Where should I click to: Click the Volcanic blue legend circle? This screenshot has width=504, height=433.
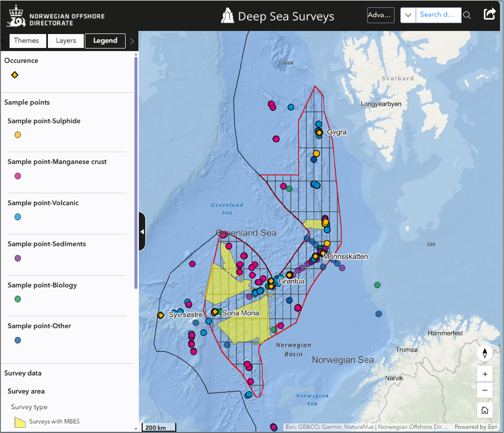[18, 217]
